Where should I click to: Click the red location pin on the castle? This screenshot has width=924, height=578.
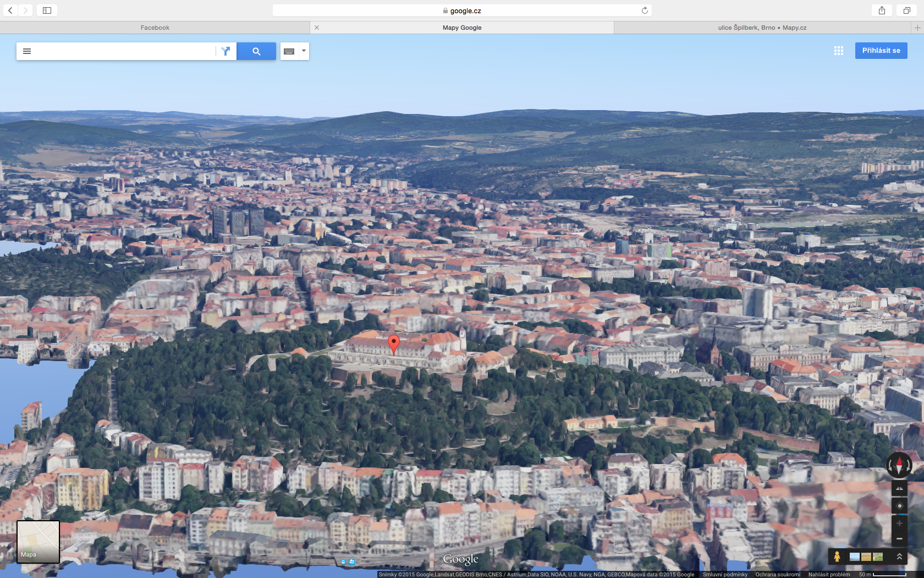[x=394, y=344]
